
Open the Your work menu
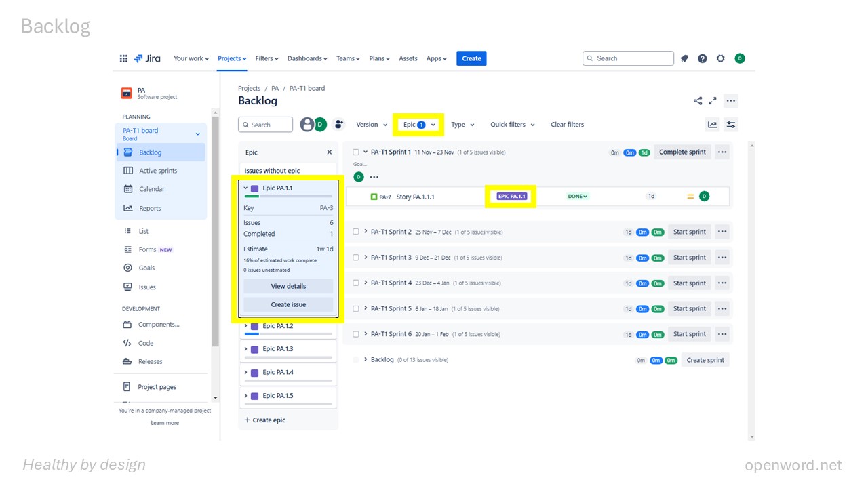(x=191, y=58)
